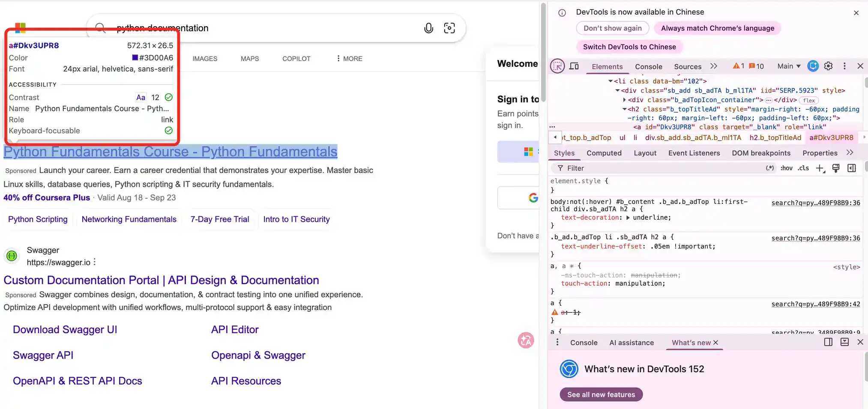868x409 pixels.
Task: Expand the b_adTopIcon_container div node
Action: click(x=625, y=100)
